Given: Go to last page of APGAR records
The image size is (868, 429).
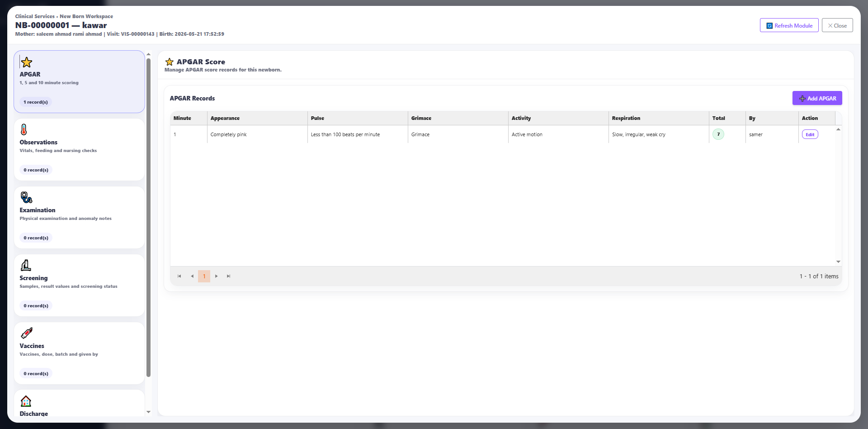Looking at the screenshot, I should (229, 276).
